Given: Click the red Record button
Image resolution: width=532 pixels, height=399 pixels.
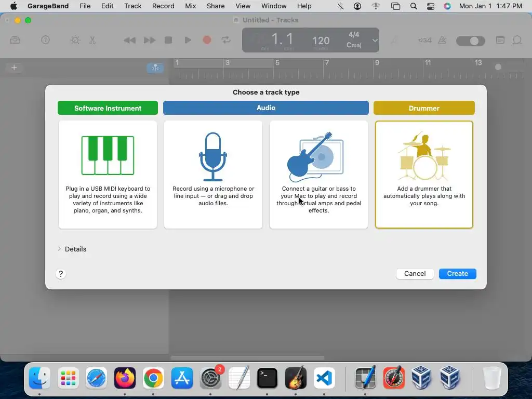Looking at the screenshot, I should click(207, 40).
